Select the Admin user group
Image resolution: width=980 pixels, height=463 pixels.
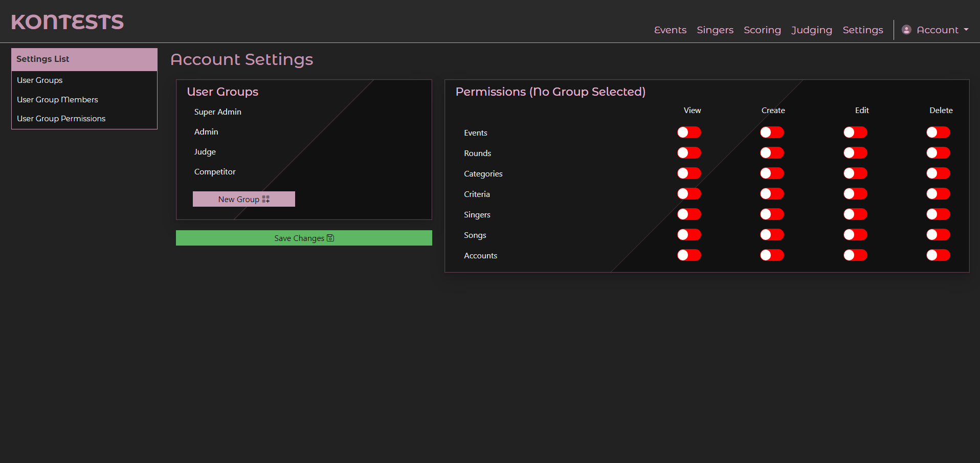pos(206,132)
